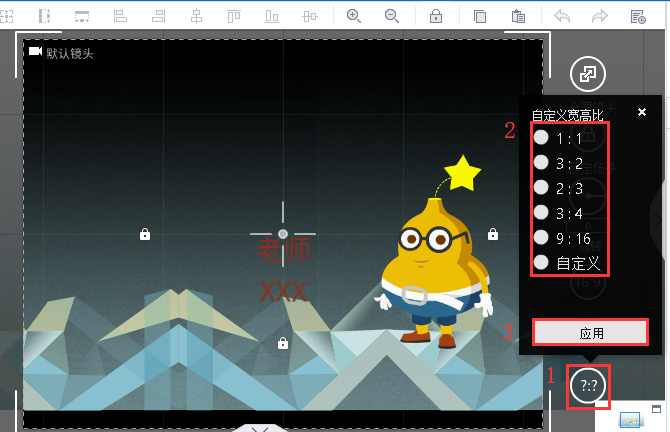This screenshot has width=670, height=432.
Task: Click the same-height dashed rectangle icon
Action: 44,16
